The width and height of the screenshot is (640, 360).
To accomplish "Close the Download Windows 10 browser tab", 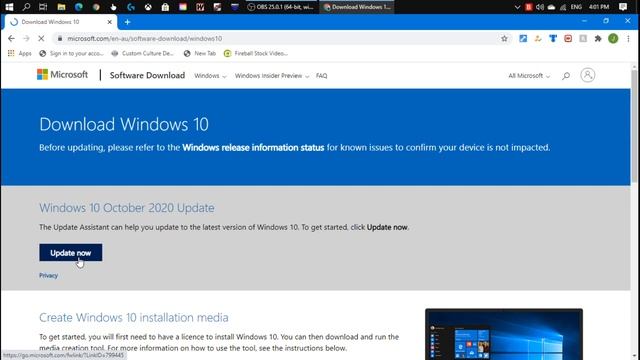I will 109,22.
